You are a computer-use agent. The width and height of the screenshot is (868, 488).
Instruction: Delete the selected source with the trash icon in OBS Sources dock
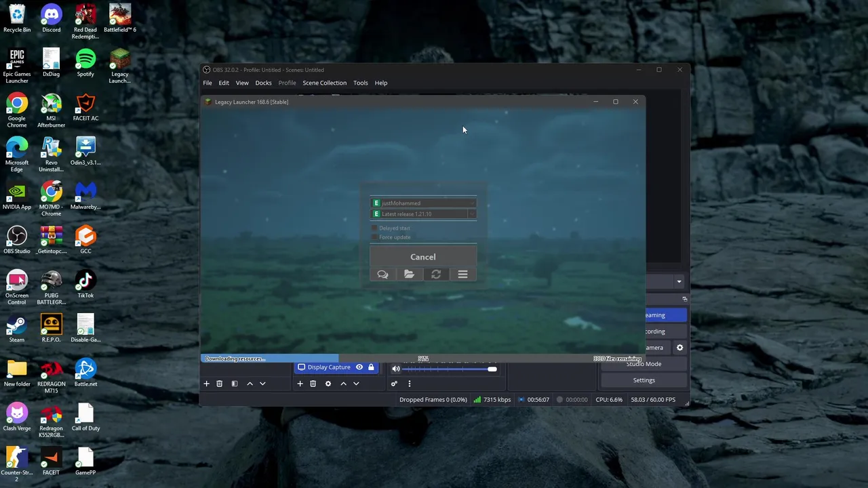pyautogui.click(x=313, y=384)
